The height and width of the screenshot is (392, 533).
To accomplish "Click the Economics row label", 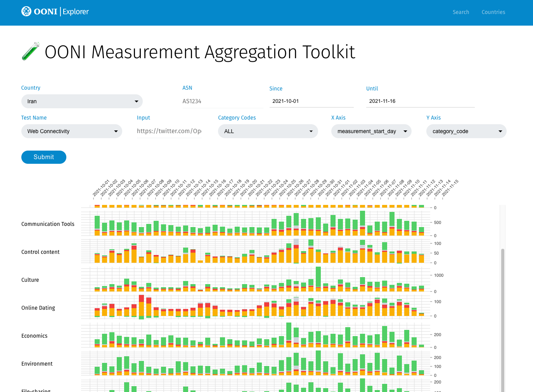I will 34,336.
